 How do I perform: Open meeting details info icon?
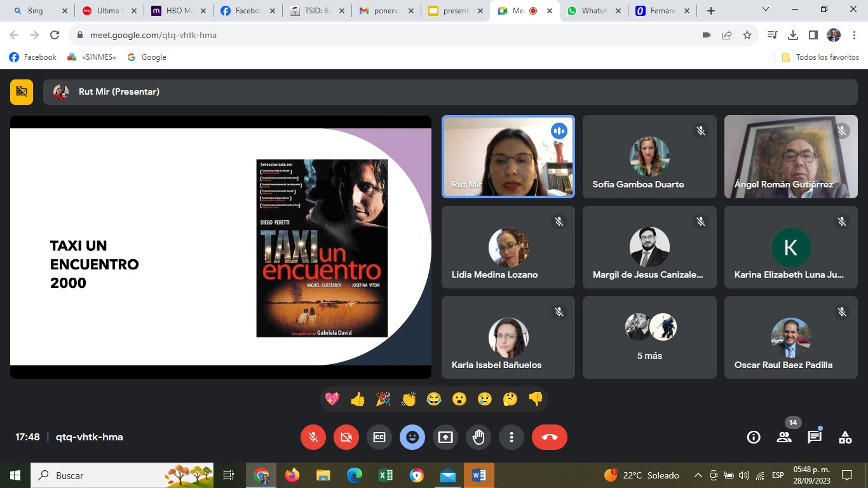pyautogui.click(x=754, y=437)
